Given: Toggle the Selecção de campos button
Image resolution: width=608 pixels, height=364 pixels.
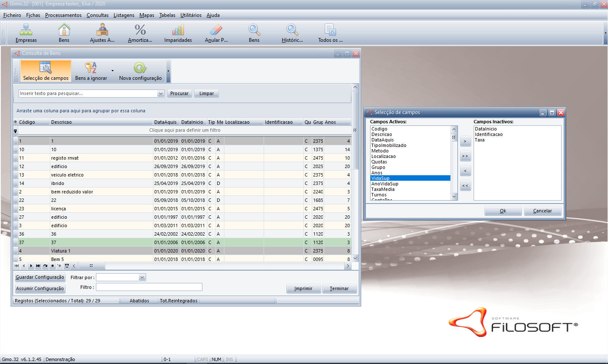Looking at the screenshot, I should [x=46, y=71].
